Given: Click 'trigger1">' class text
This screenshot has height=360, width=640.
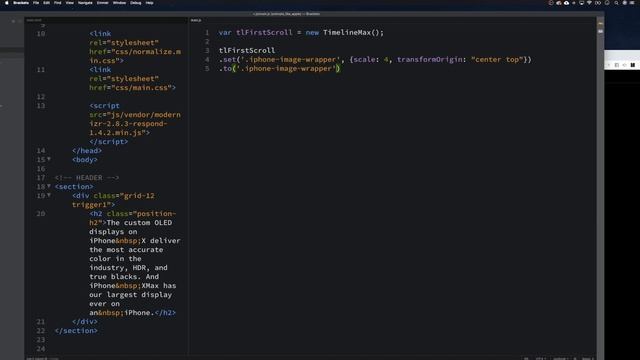Looking at the screenshot, I should pyautogui.click(x=93, y=204).
